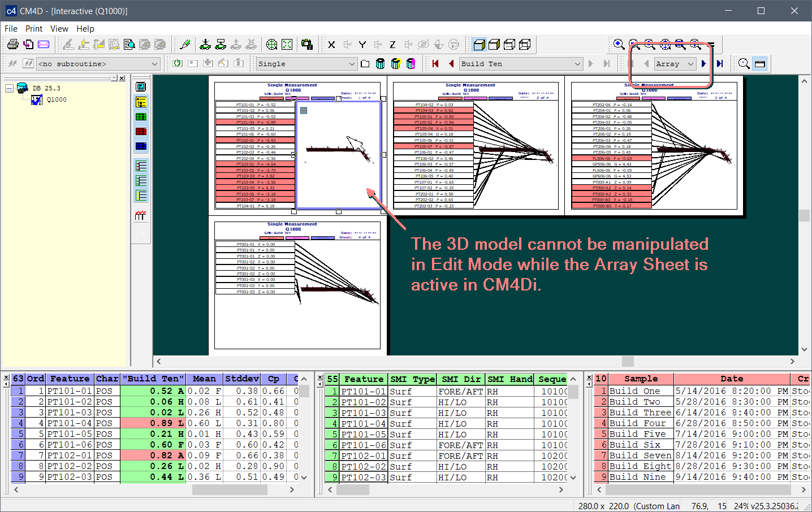The height and width of the screenshot is (512, 812).
Task: Go to next sheet with blue arrow
Action: coord(703,64)
